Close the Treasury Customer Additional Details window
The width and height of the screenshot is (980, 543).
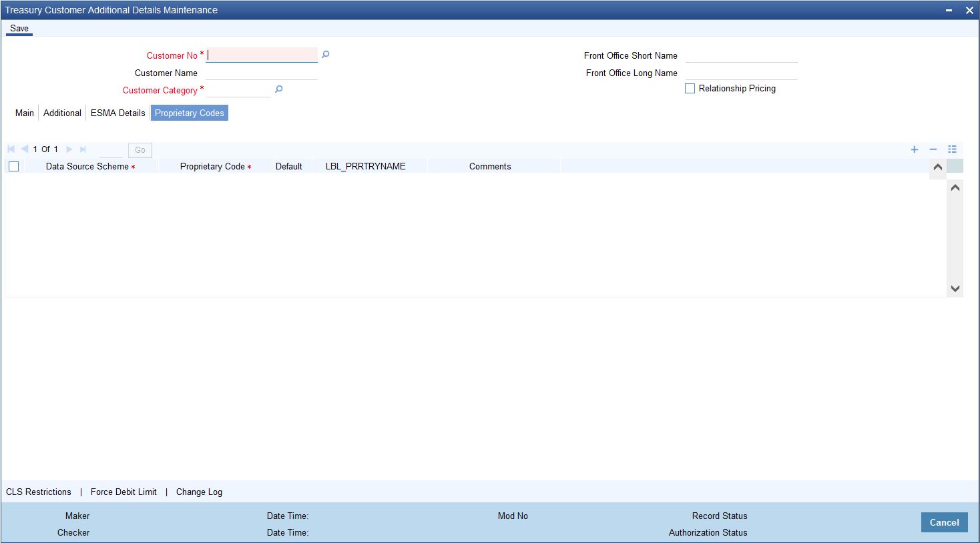[x=969, y=10]
